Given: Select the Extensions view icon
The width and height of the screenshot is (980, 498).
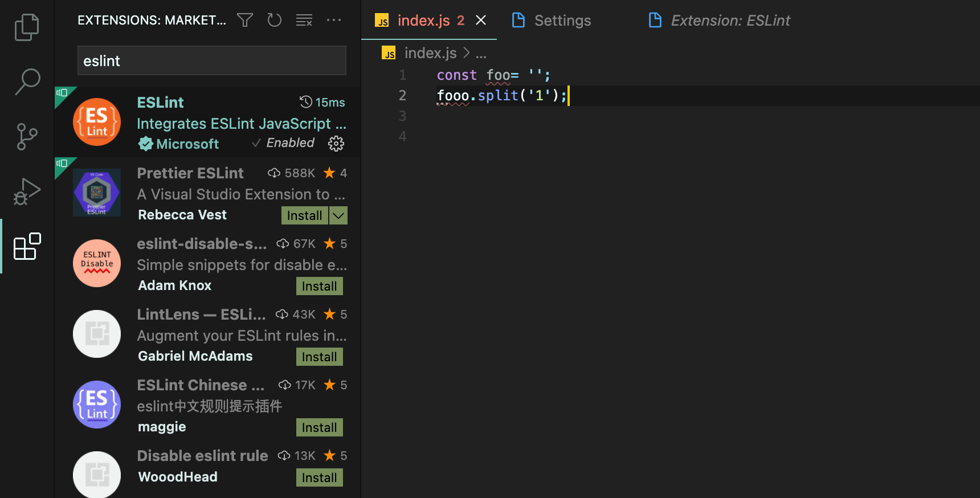Looking at the screenshot, I should (x=27, y=246).
